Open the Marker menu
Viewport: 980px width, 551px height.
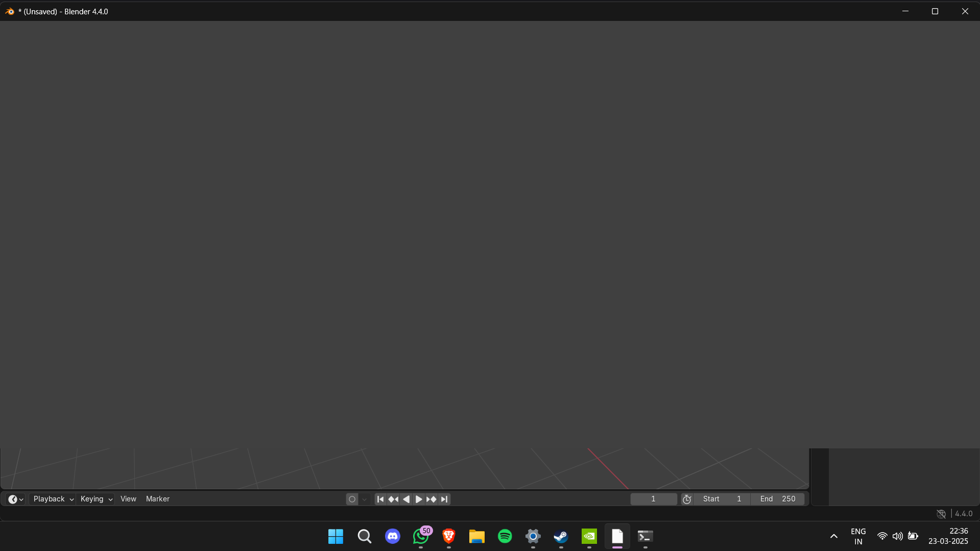[158, 499]
